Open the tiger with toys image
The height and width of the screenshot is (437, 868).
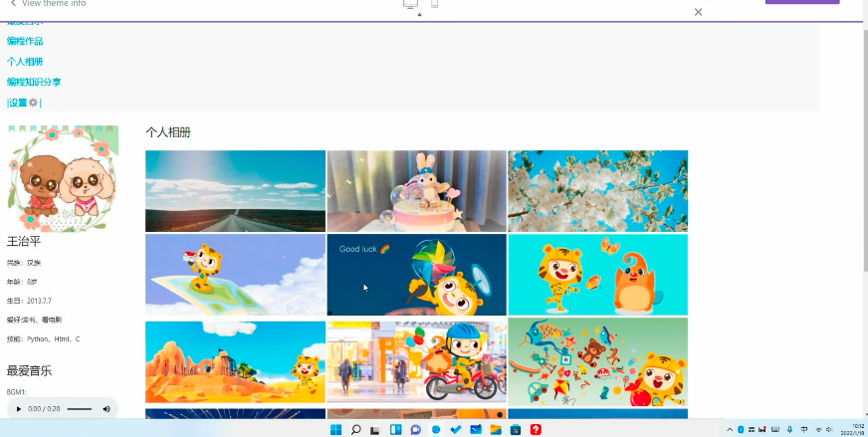coord(598,362)
